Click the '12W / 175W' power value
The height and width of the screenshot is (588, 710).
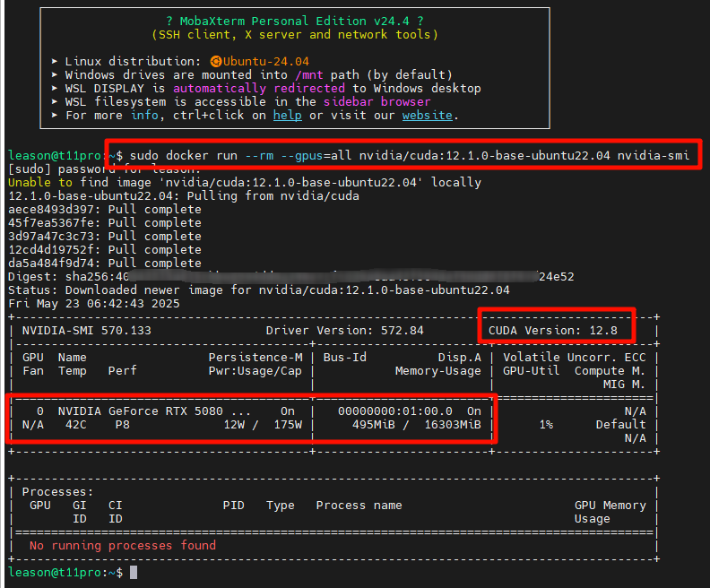point(263,425)
